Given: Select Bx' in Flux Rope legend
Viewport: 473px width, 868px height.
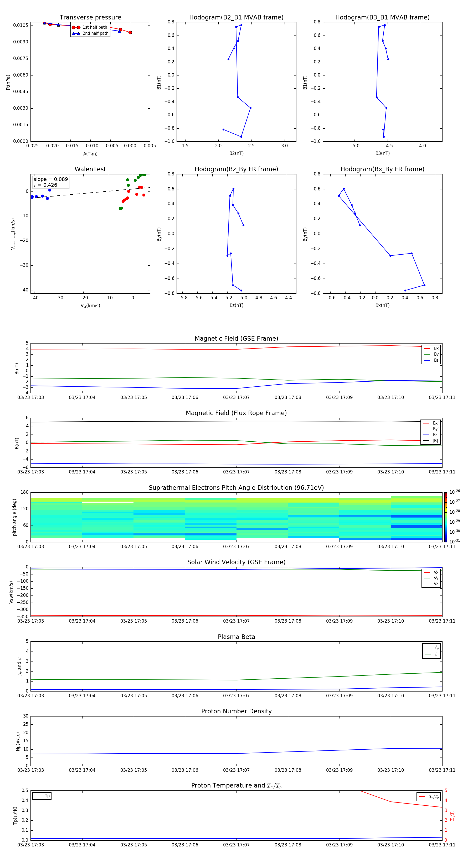Looking at the screenshot, I should [x=431, y=423].
